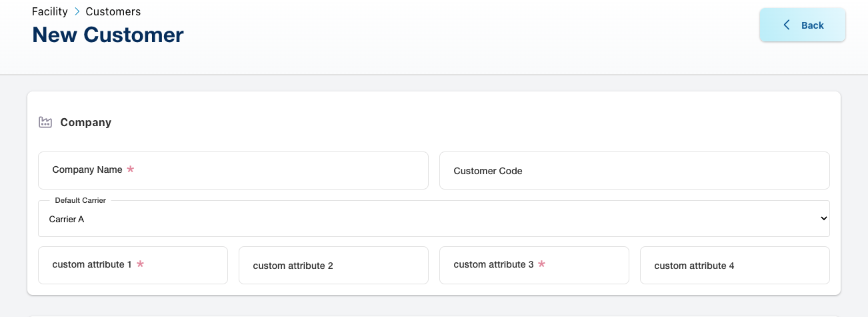Open the Customers breadcrumb link
Image resolution: width=868 pixels, height=317 pixels.
(x=113, y=11)
